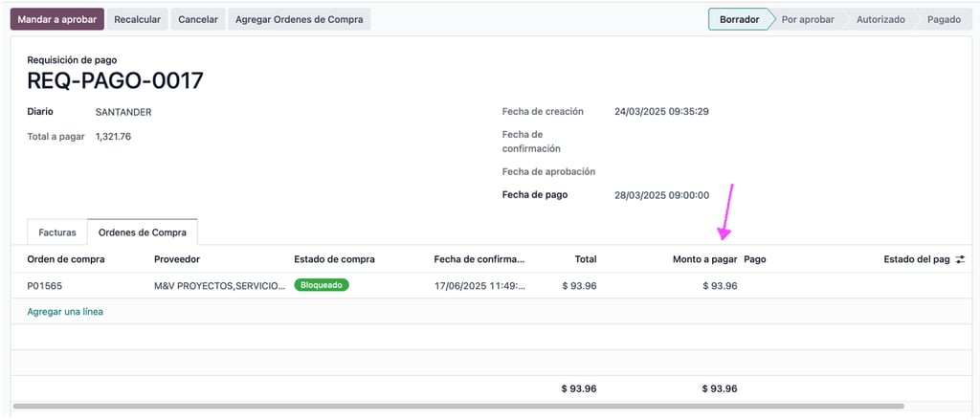
Task: Click Mandar a aprobar button
Action: 56,19
